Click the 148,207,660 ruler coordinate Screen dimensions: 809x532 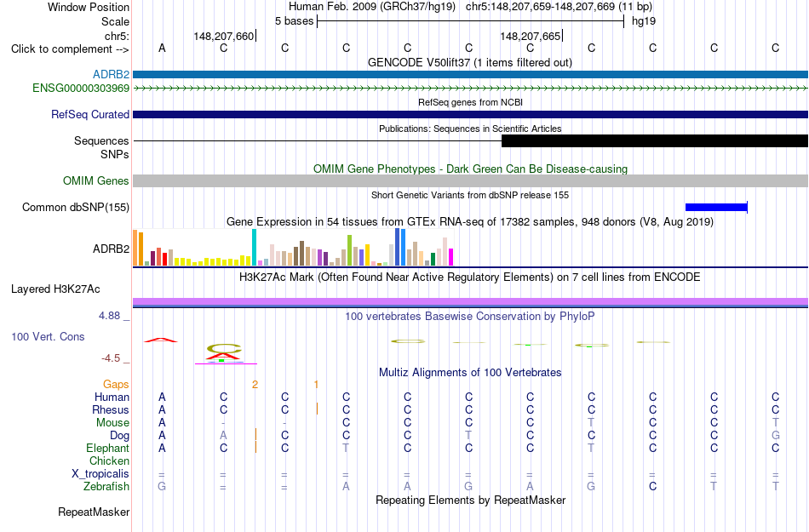224,36
